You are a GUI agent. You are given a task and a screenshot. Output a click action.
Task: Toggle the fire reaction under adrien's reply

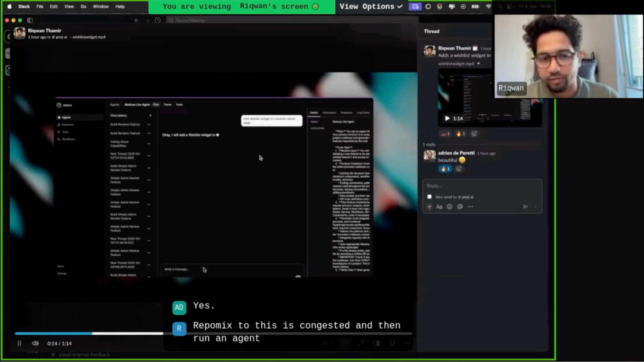tap(445, 169)
